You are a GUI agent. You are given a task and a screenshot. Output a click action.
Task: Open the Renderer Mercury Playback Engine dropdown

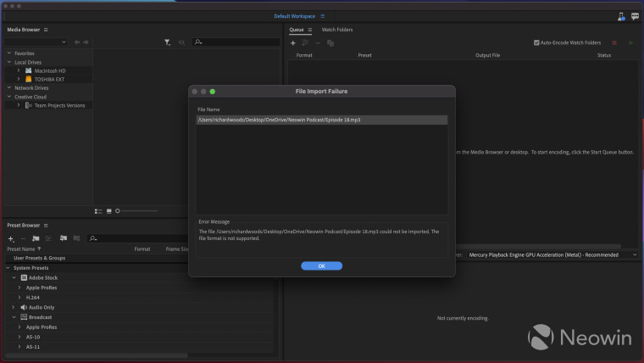pos(552,255)
